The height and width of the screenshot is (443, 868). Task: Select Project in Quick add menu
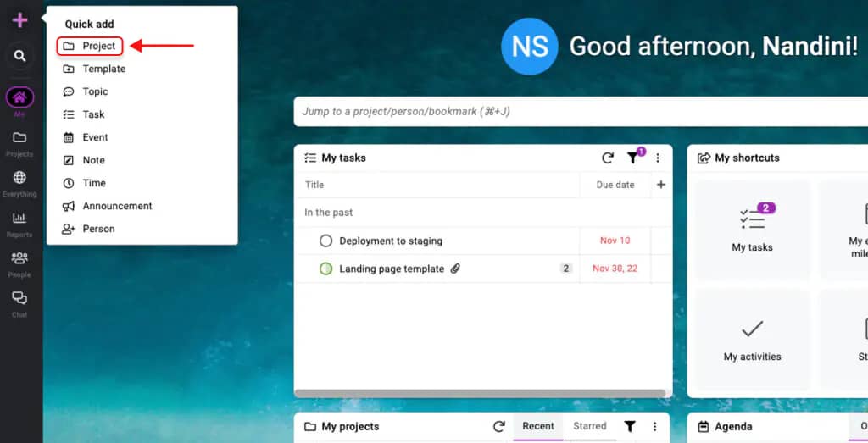pos(91,46)
